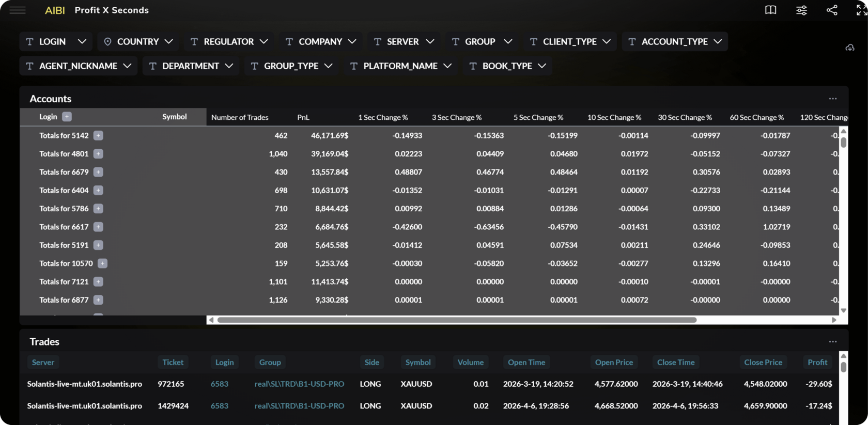This screenshot has height=425, width=868.
Task: Sort by 60 Sec Change % column
Action: tap(756, 117)
